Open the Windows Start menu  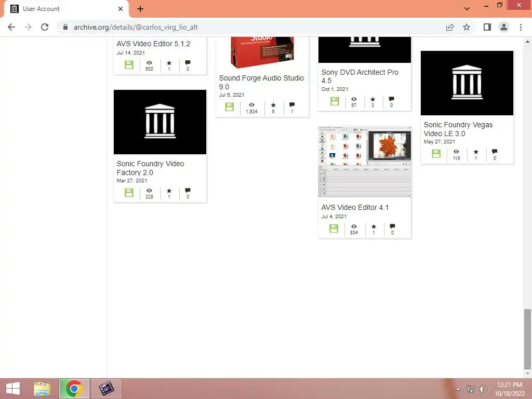click(13, 389)
